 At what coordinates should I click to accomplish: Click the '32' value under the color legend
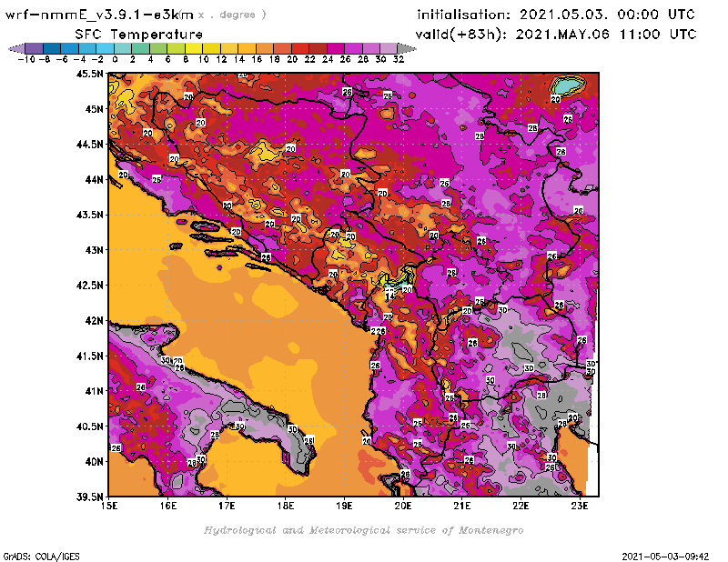399,60
